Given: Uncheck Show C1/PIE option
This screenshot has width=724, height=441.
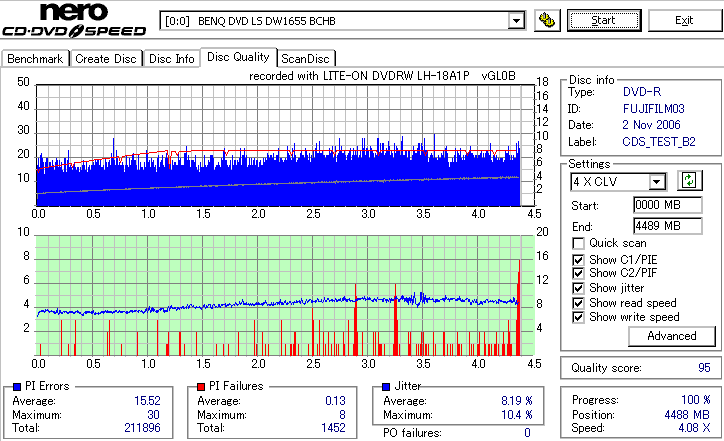Looking at the screenshot, I should tap(578, 260).
